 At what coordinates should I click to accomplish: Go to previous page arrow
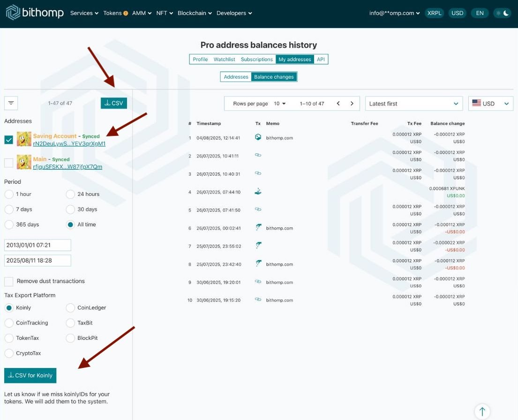[338, 104]
